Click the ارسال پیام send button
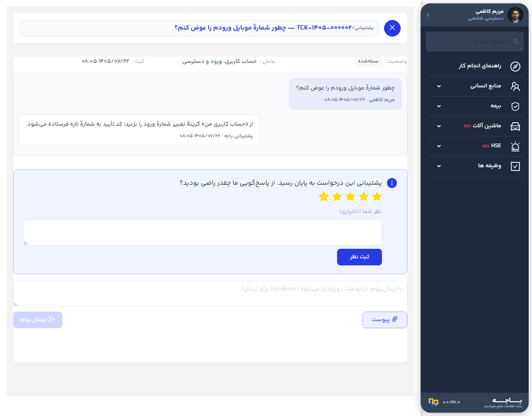Image resolution: width=532 pixels, height=416 pixels. pyautogui.click(x=38, y=320)
